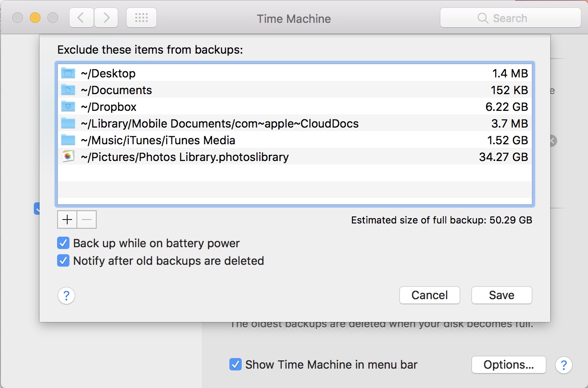Toggle Notify after old backups are deleted
Screen dimensions: 588x388
[63, 261]
